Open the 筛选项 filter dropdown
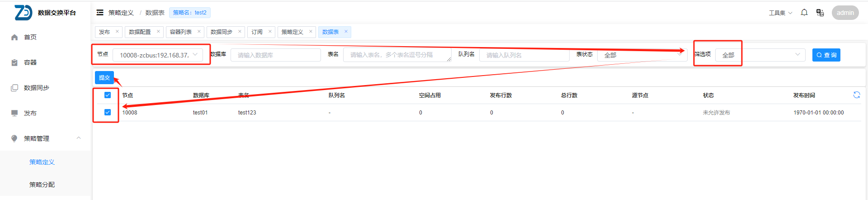 point(760,55)
